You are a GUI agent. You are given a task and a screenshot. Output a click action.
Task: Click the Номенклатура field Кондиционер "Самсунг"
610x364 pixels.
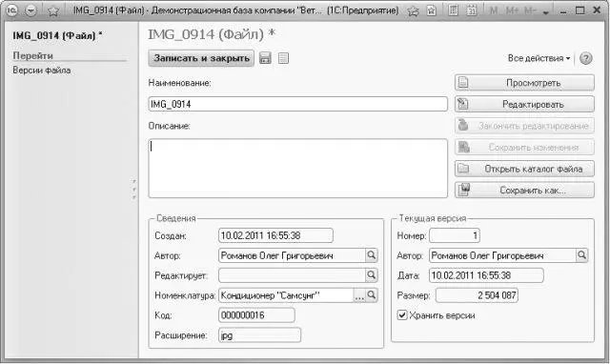[286, 295]
